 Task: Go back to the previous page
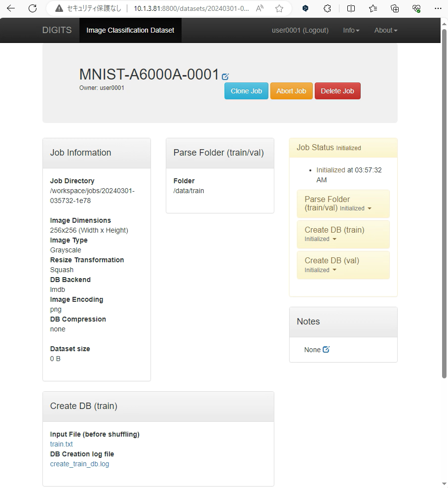point(11,8)
